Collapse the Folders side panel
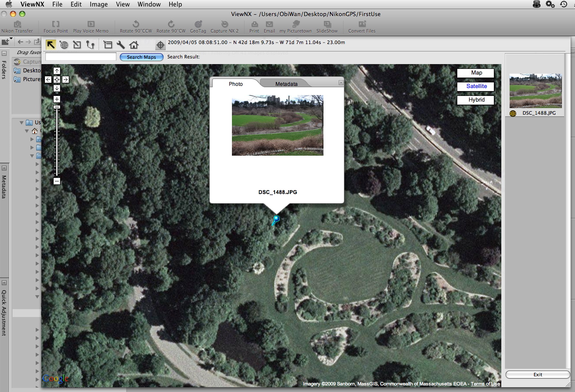 [x=4, y=54]
